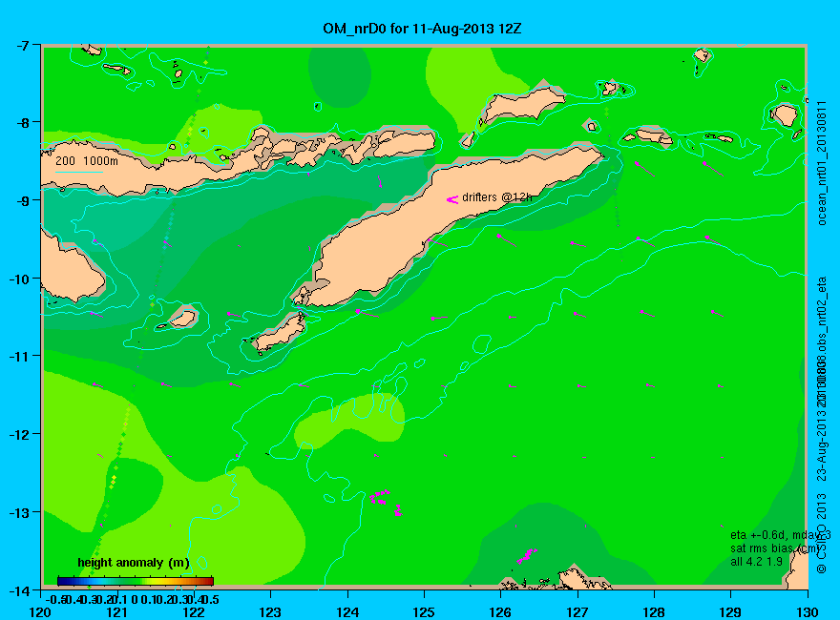Click longitude axis label '125'
840x620 pixels.
(424, 612)
